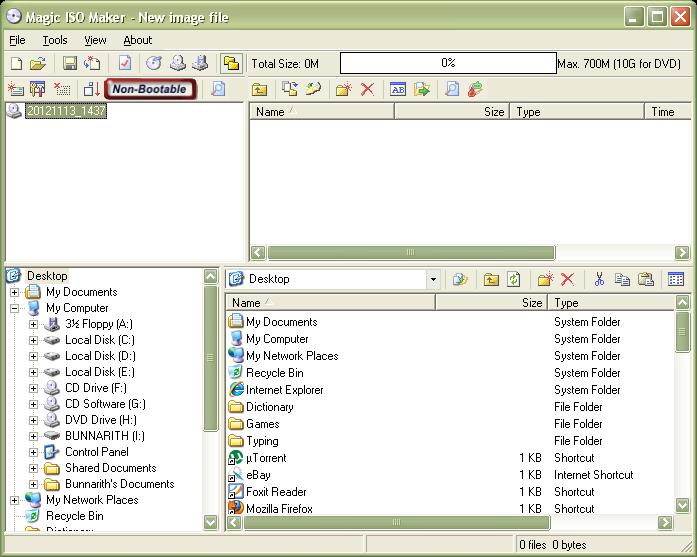Click the extract icon with green arrow
The height and width of the screenshot is (557, 697).
pos(421,89)
